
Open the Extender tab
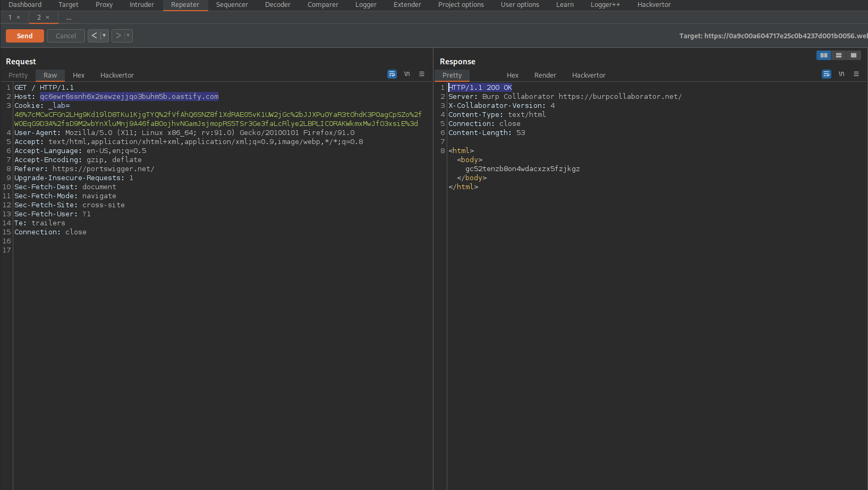pos(407,5)
